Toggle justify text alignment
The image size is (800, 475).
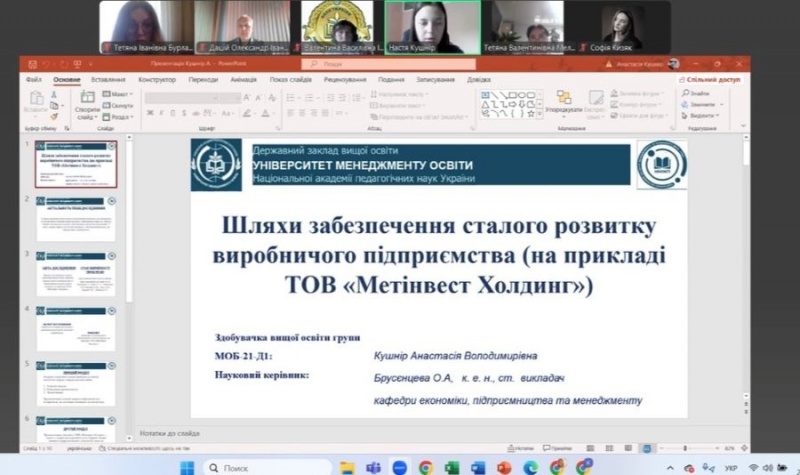coord(326,113)
